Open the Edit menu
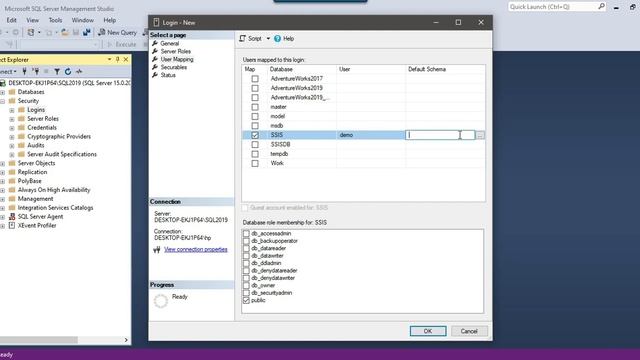Screen dimensions: 640x360 (x=11, y=20)
